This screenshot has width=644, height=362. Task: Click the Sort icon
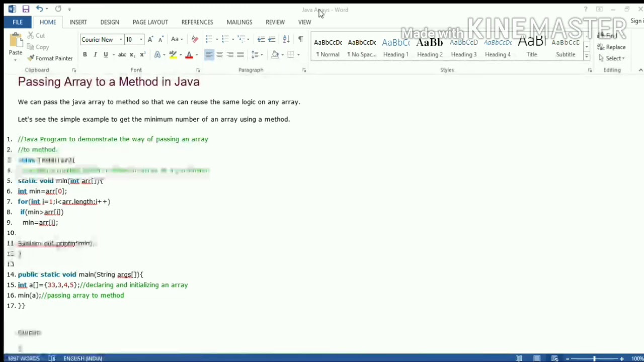[286, 39]
